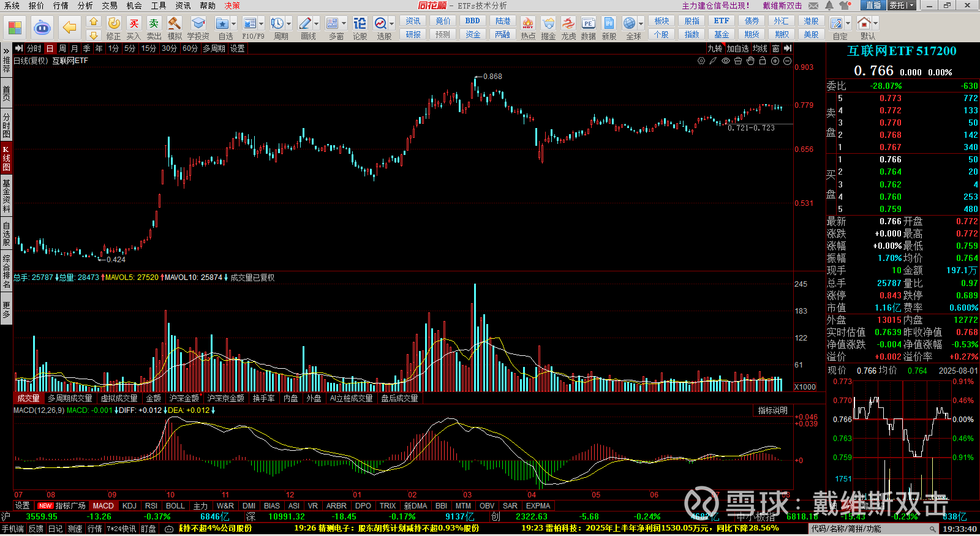The width and height of the screenshot is (980, 536).
Task: Open the blue robot assistant icon
Action: (42, 28)
